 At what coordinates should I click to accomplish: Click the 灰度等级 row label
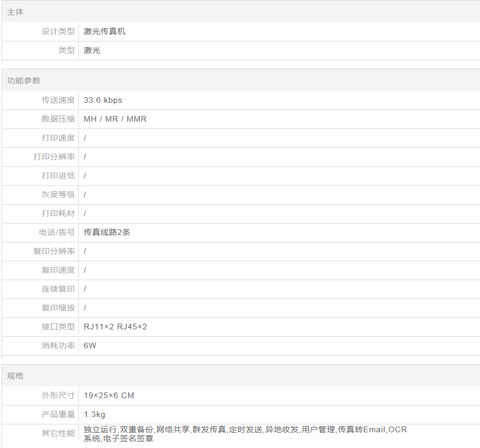coord(58,195)
